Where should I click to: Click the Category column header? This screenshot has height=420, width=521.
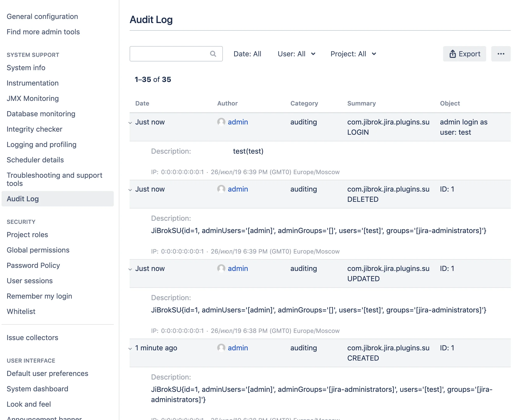pos(304,103)
